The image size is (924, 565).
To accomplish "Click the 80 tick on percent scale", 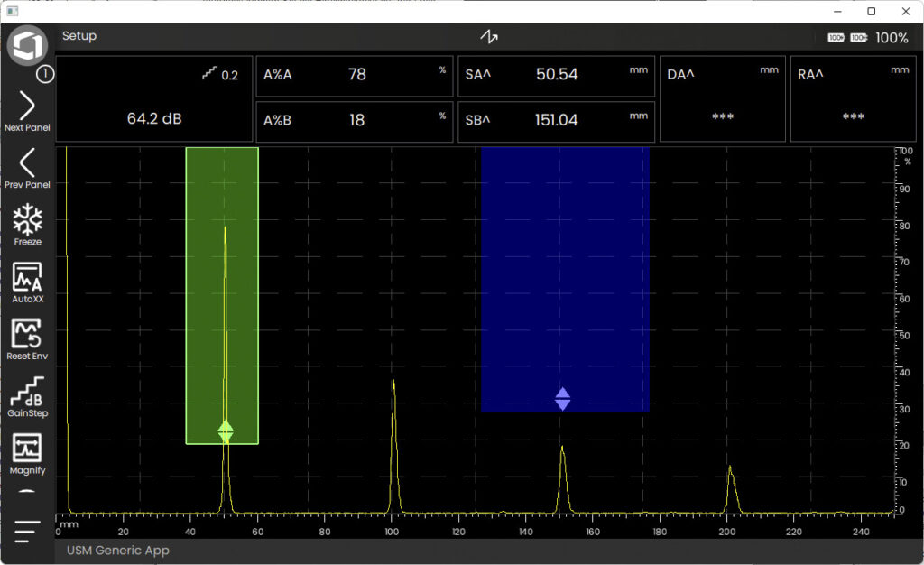I will pyautogui.click(x=904, y=226).
